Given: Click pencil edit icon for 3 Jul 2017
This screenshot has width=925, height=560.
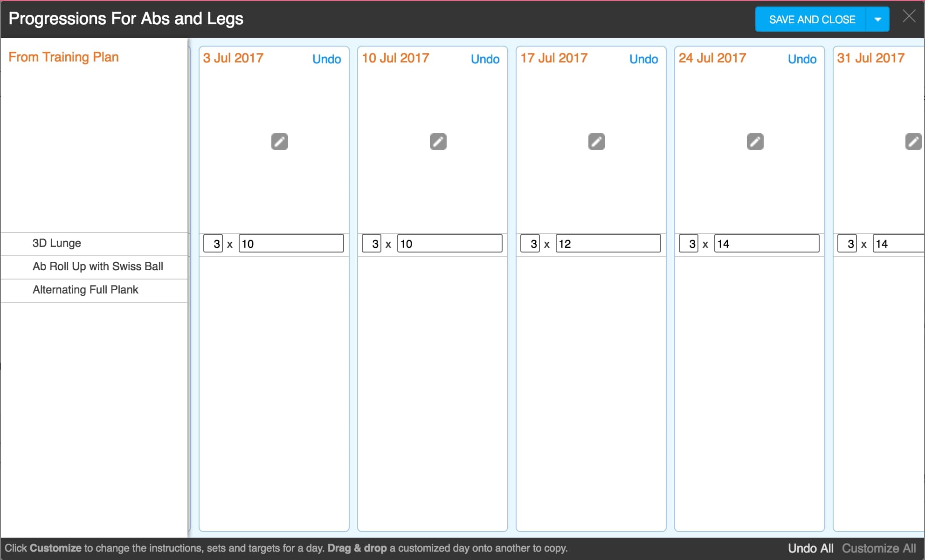Looking at the screenshot, I should coord(279,142).
